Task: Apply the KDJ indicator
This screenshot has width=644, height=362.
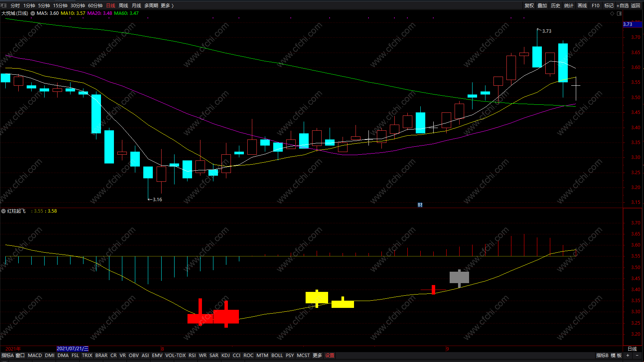Action: (226, 355)
